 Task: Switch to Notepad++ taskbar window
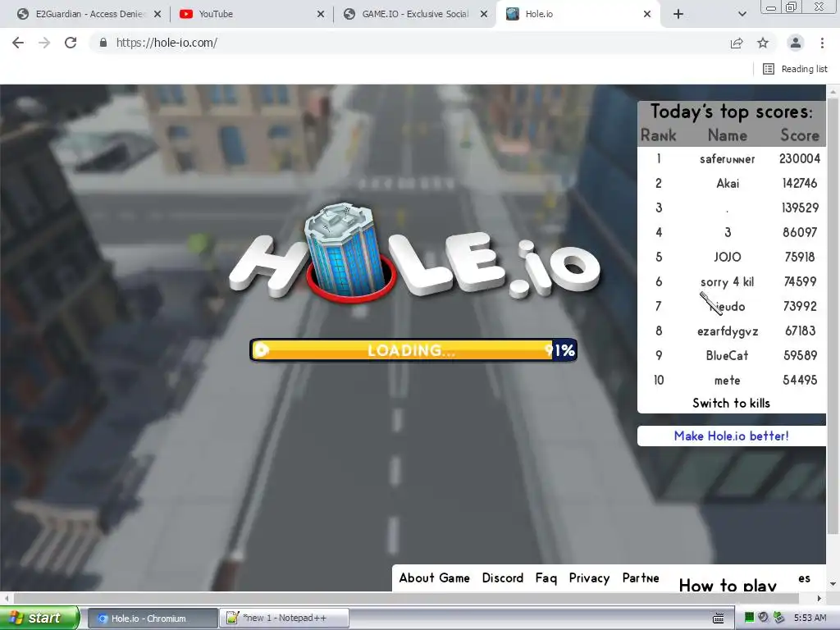285,619
